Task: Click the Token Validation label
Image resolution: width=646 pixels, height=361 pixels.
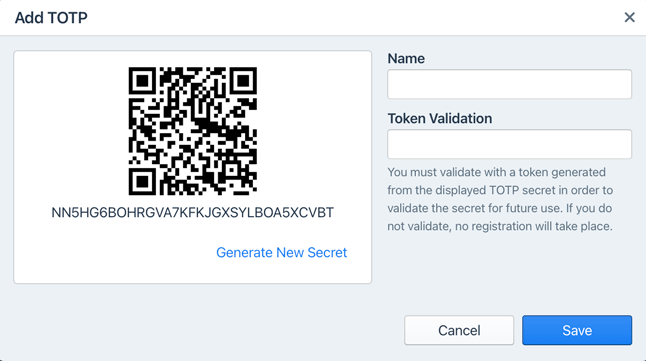Action: 440,119
